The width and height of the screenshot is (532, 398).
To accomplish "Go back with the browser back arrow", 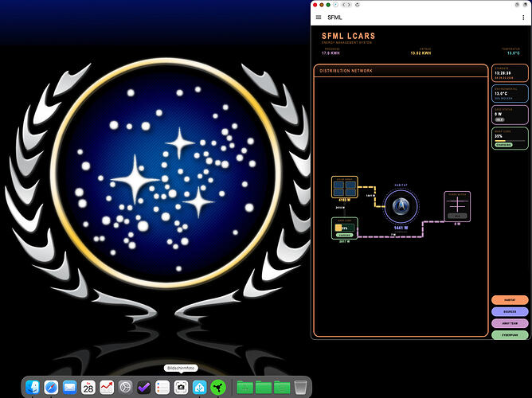I will click(x=344, y=5).
